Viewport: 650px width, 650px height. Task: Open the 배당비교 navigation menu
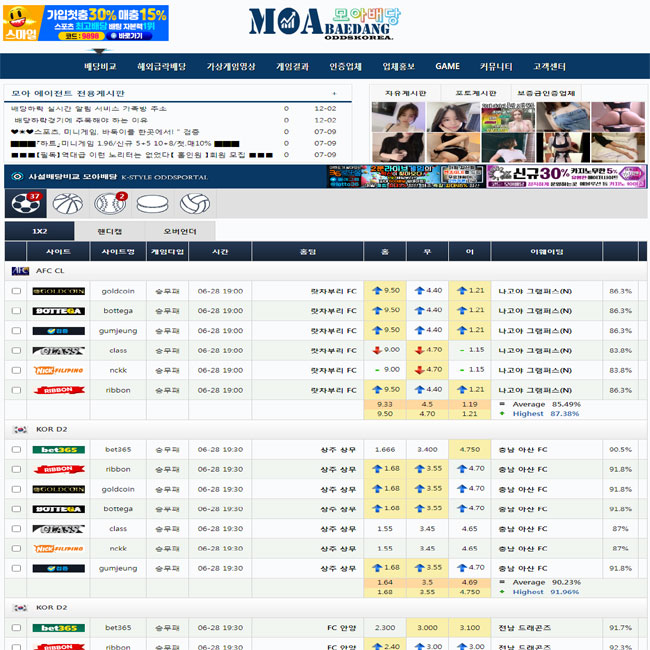[x=100, y=66]
